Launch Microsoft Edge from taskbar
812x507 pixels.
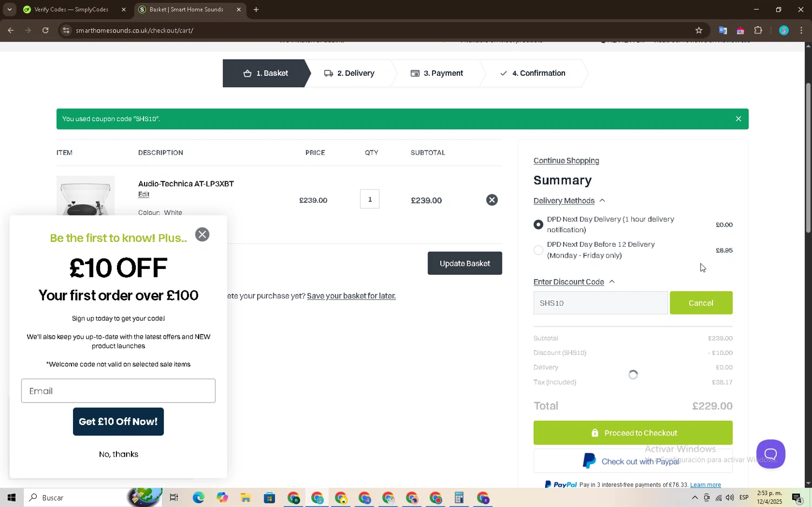pos(198,498)
